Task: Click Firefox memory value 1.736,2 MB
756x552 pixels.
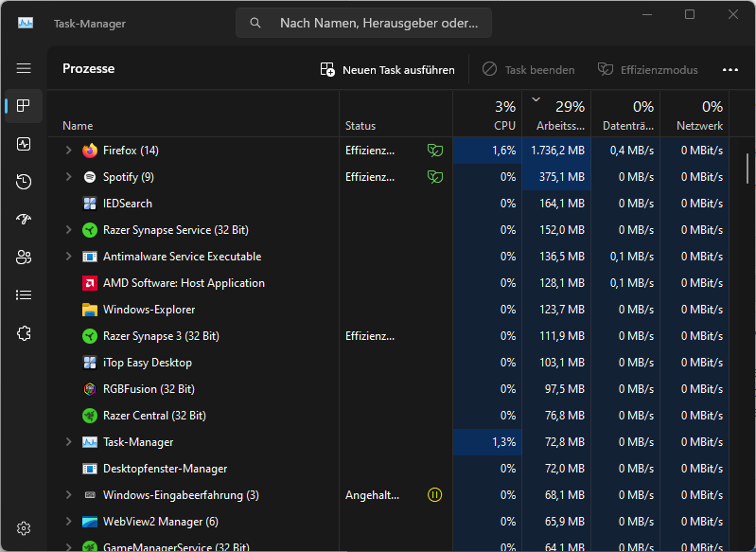Action: click(x=558, y=151)
